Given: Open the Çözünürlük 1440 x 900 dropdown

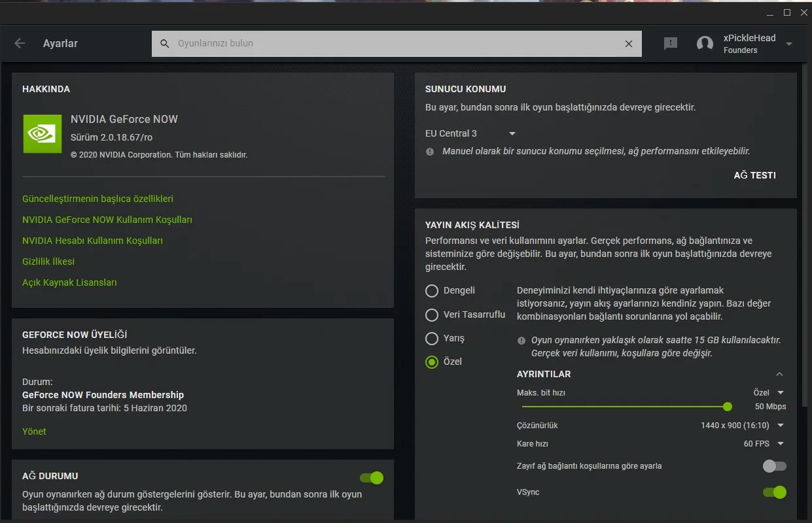Looking at the screenshot, I should [x=743, y=426].
